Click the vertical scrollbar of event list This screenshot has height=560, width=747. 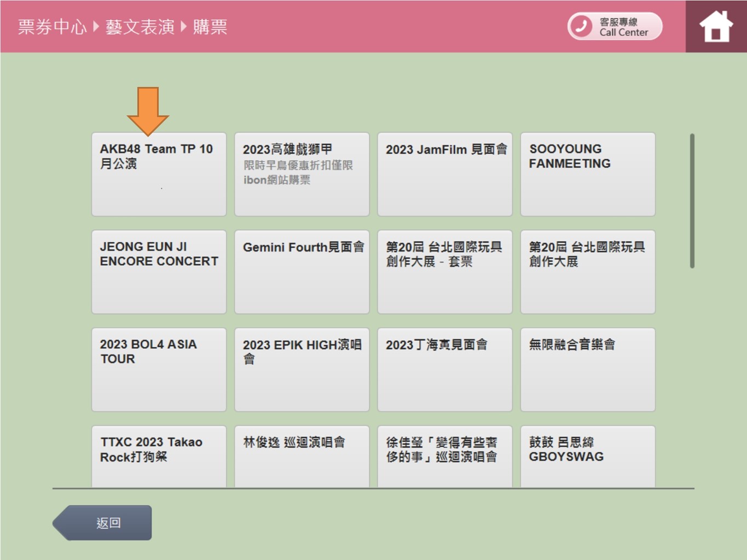tap(692, 201)
